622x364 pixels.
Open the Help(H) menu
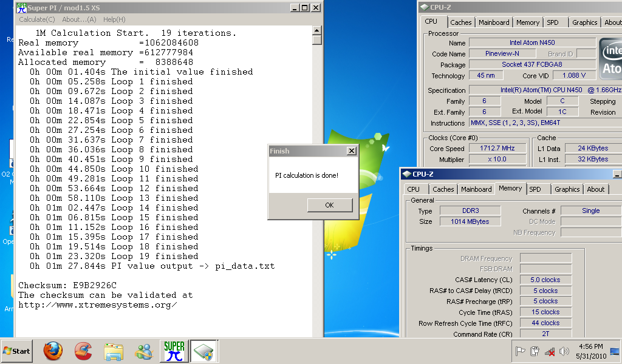tap(114, 19)
